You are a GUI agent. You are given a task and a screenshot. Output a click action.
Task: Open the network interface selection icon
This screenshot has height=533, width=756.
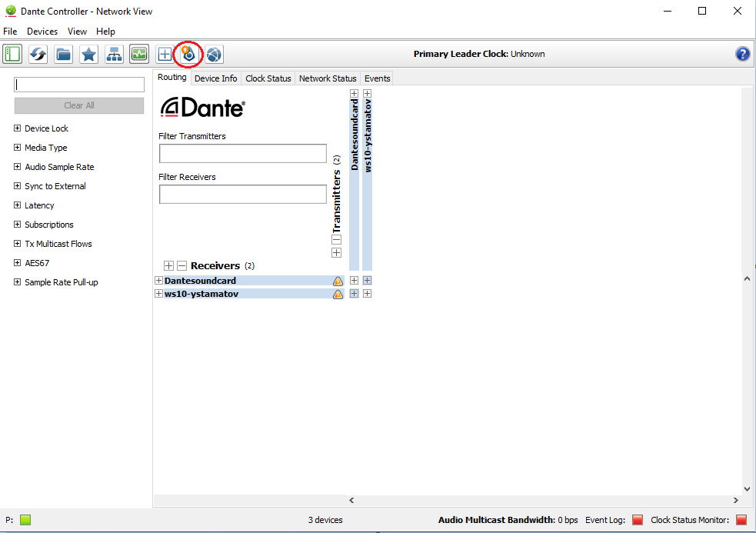114,54
